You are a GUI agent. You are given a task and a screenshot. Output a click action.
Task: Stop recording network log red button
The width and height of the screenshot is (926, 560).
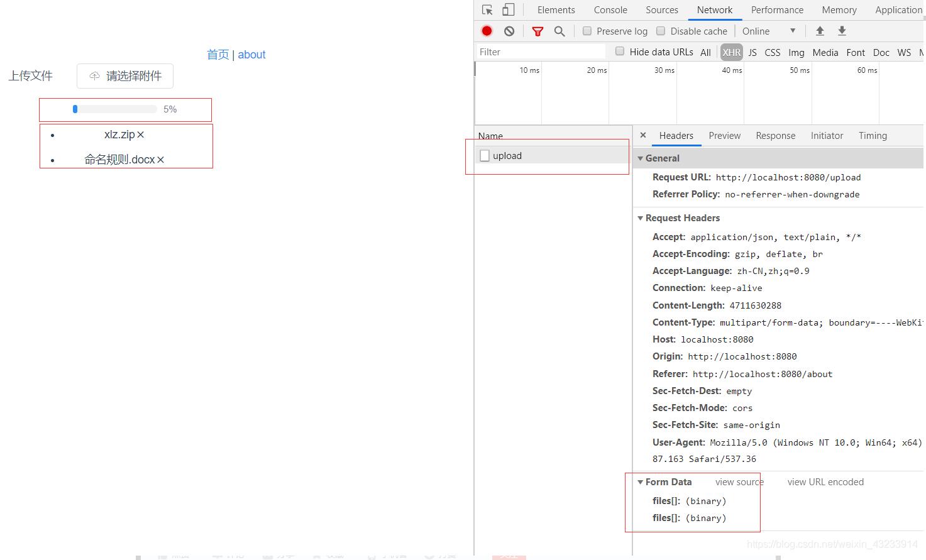[x=487, y=31]
